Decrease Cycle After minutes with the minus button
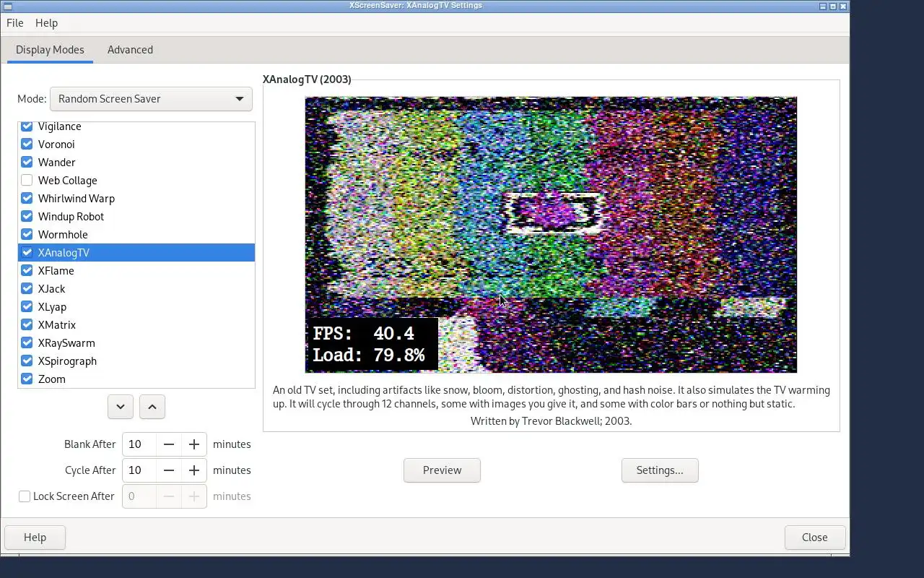 [169, 470]
